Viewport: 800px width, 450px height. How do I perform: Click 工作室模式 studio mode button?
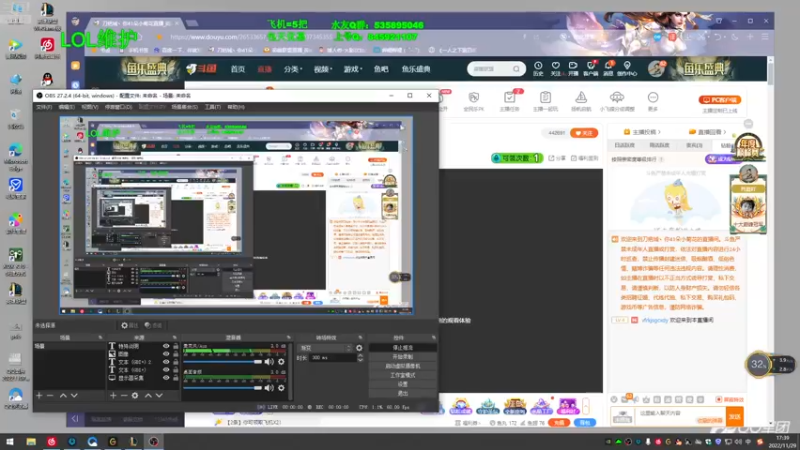coord(403,376)
